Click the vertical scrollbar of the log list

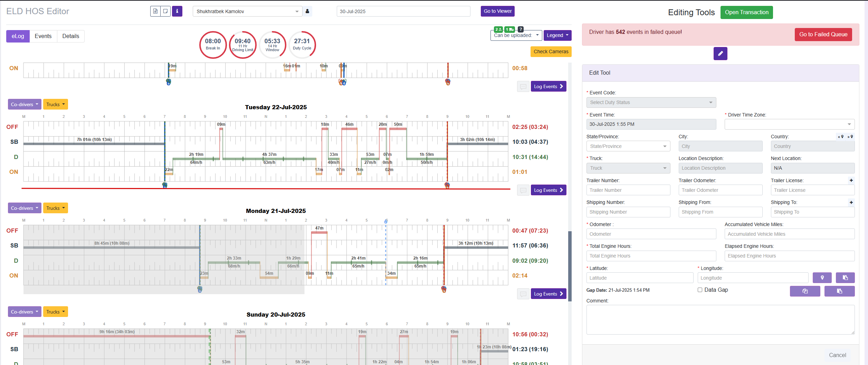click(x=570, y=266)
